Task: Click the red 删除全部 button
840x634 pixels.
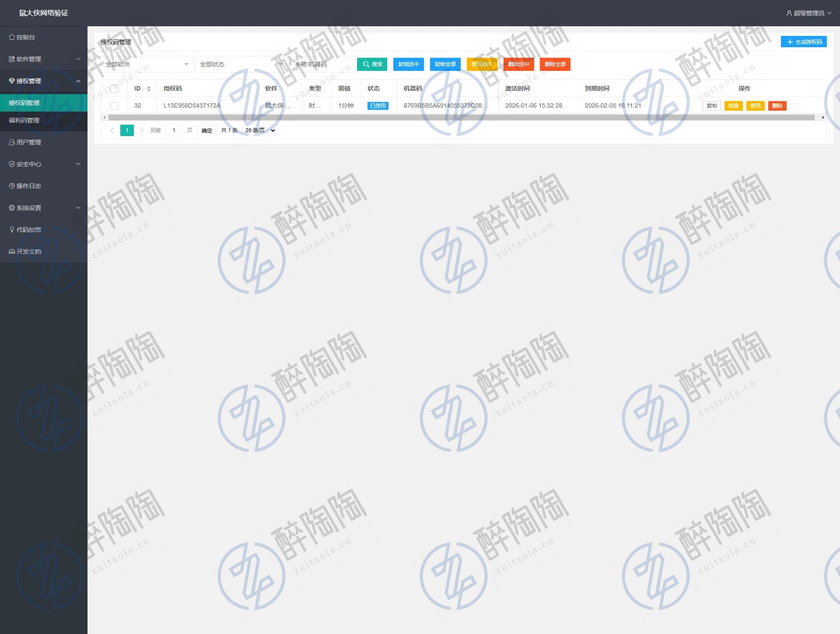Action: click(555, 64)
